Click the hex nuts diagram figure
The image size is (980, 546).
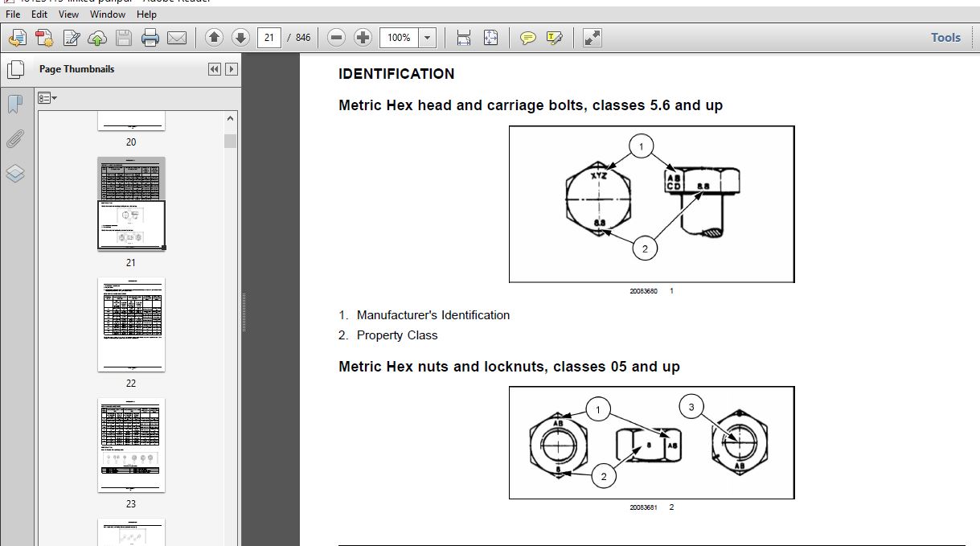652,442
